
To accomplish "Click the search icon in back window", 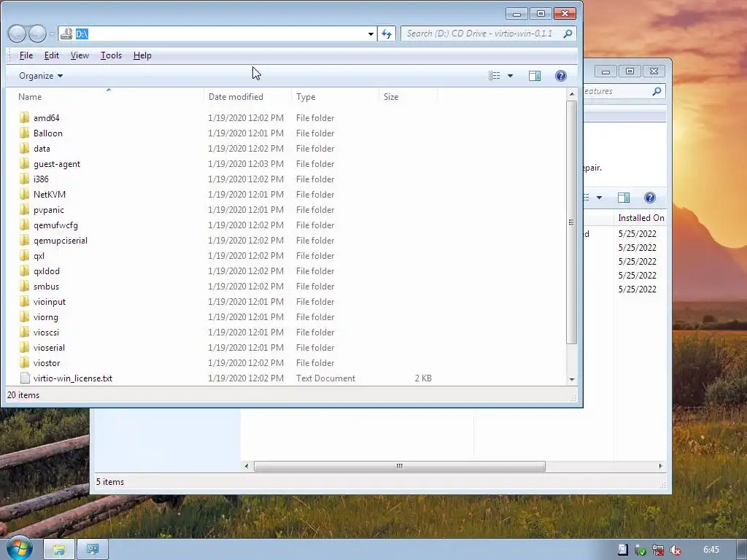I will coord(657,91).
